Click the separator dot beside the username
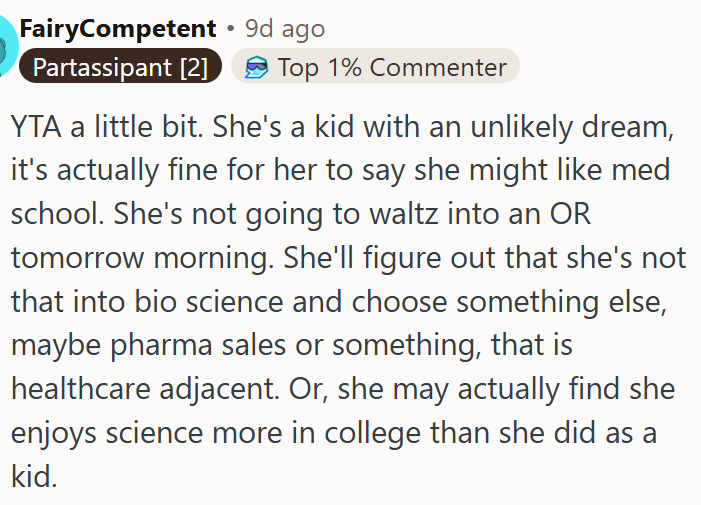701x505 pixels. tap(231, 29)
